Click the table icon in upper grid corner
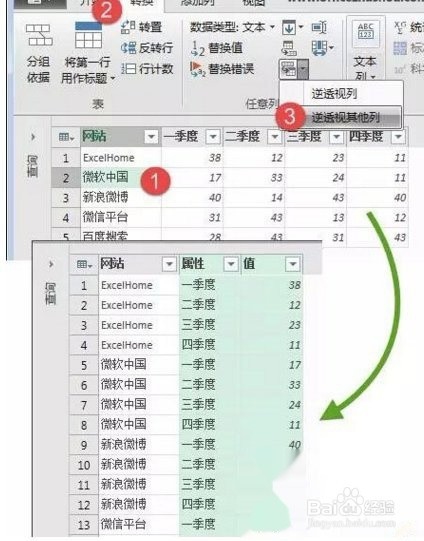The image size is (424, 541). (66, 137)
